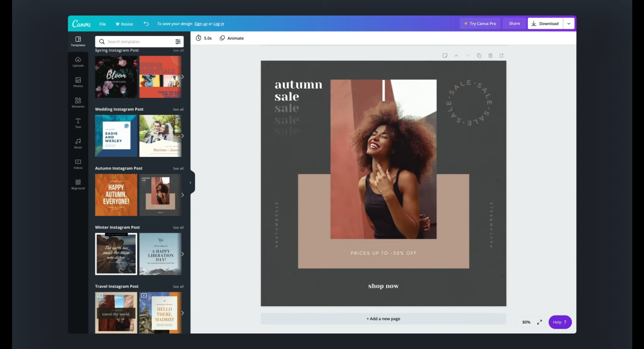
Task: Select the Happy Autumn Everyone template
Action: tap(116, 195)
